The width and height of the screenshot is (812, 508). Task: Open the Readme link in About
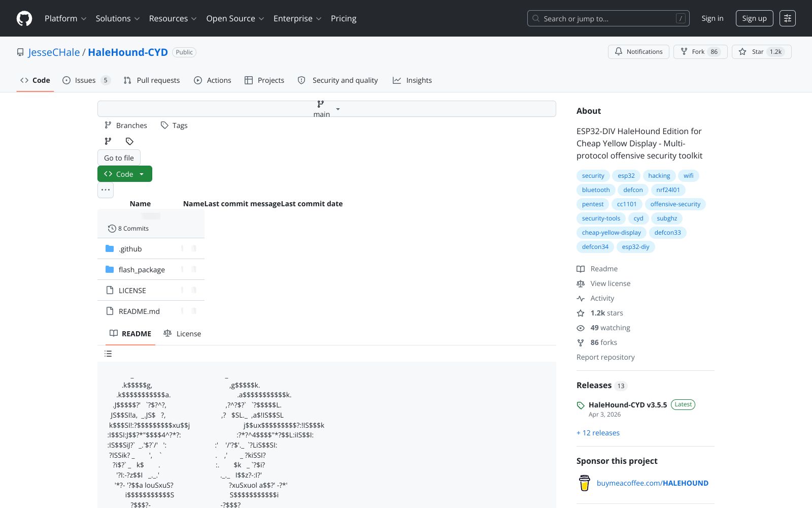pyautogui.click(x=597, y=269)
